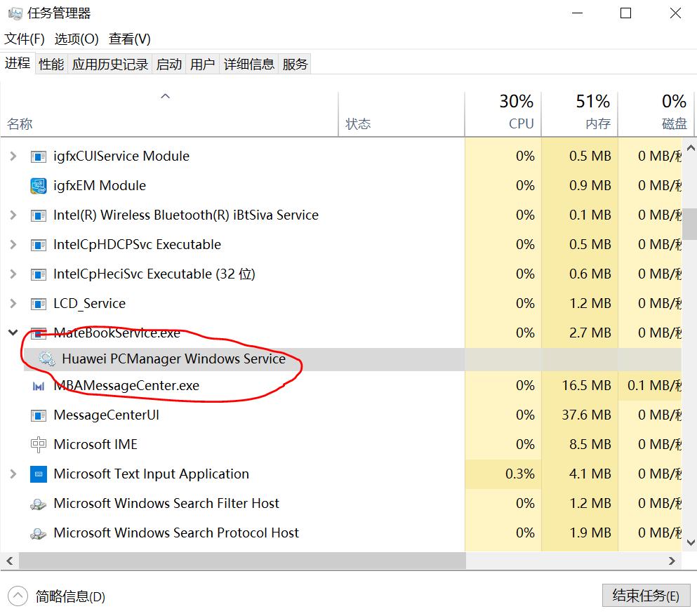Select the 进程 tab
This screenshot has height=616, width=697.
coord(18,63)
